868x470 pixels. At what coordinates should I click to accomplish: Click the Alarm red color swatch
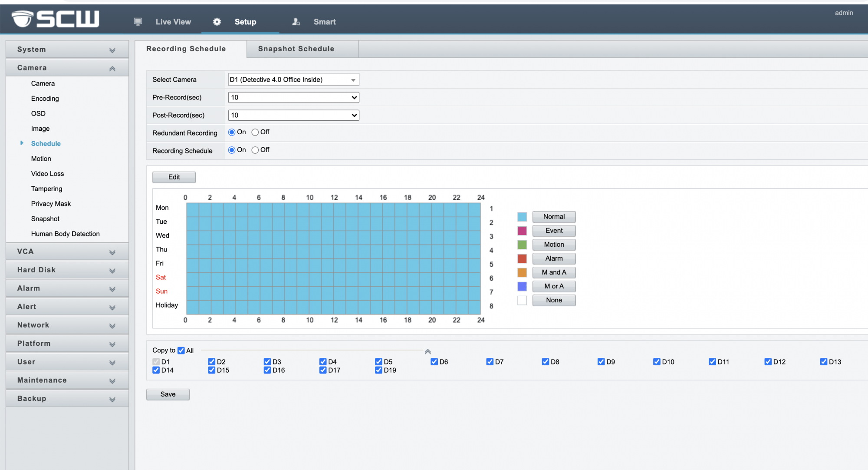tap(522, 258)
